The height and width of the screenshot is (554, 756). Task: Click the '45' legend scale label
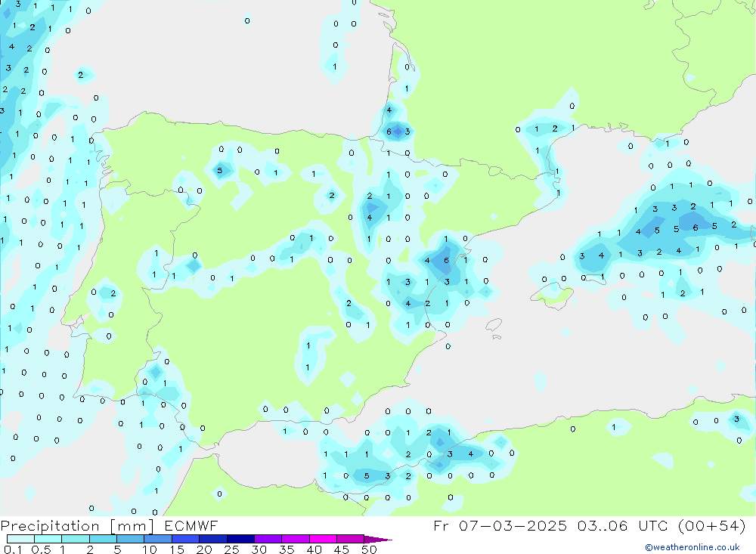pyautogui.click(x=342, y=549)
